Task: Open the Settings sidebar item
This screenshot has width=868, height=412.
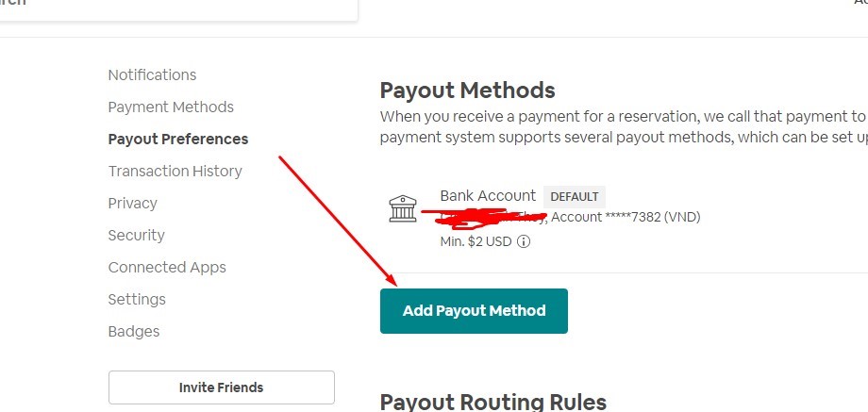Action: [137, 299]
